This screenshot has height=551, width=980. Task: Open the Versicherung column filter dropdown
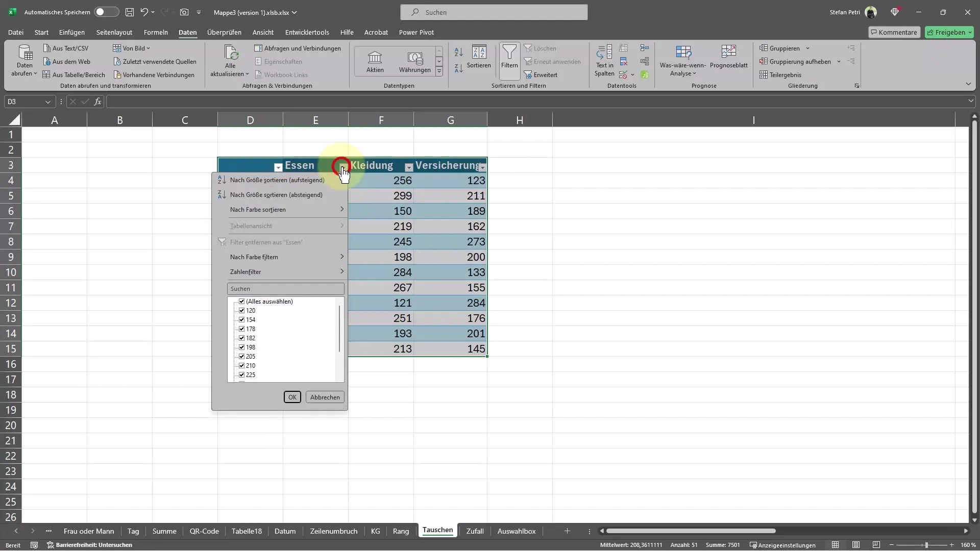tap(482, 167)
